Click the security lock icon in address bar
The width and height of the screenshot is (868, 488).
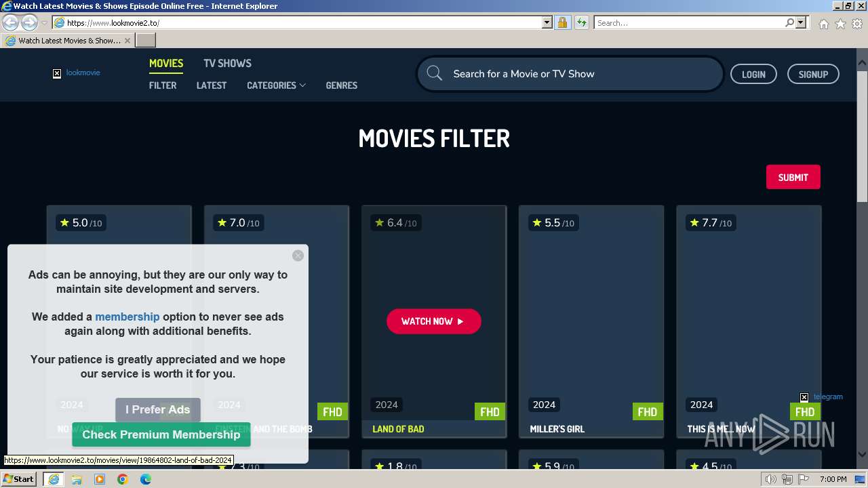click(562, 22)
